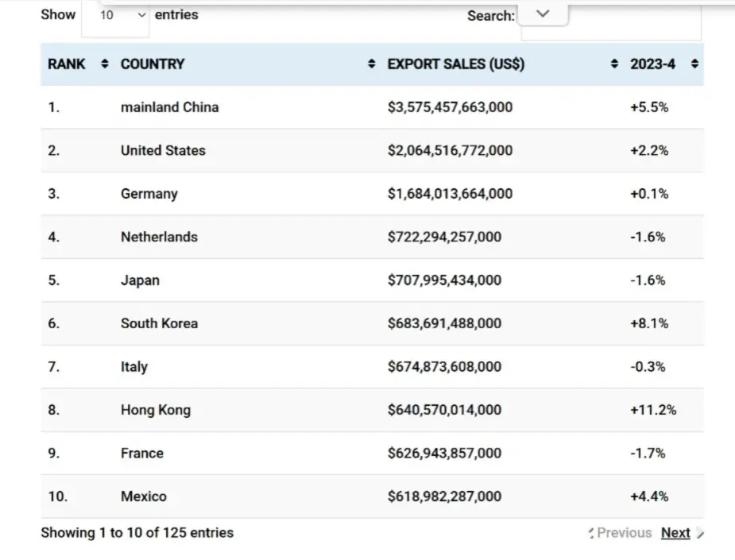Viewport: 735px width, 560px height.
Task: Select the EXPORT SALES (US$) column header
Action: click(x=456, y=64)
